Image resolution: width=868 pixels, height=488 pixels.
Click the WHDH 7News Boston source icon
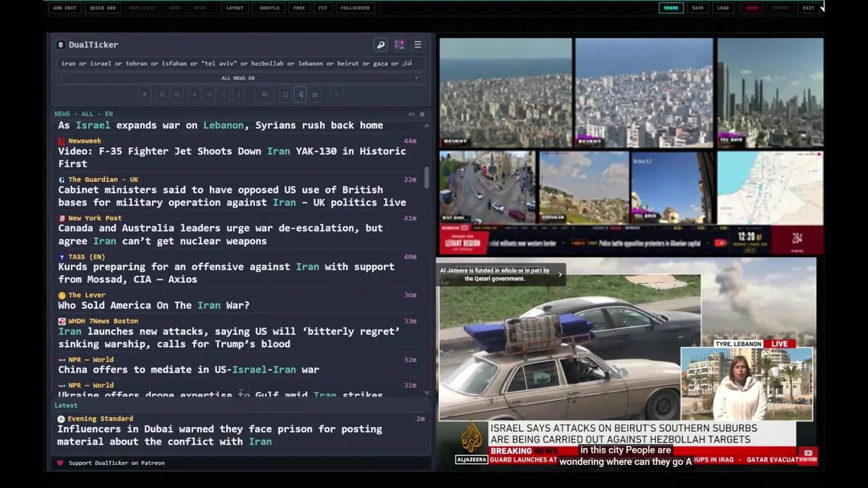(x=62, y=321)
